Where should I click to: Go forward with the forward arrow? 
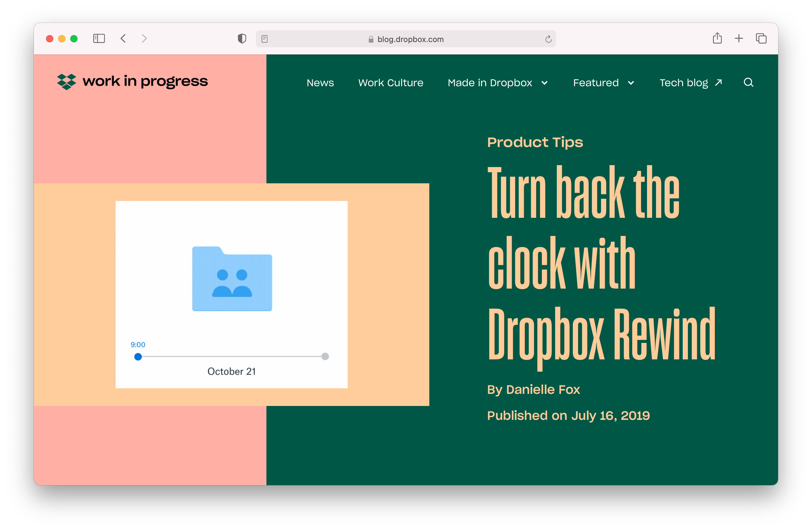[x=144, y=38]
